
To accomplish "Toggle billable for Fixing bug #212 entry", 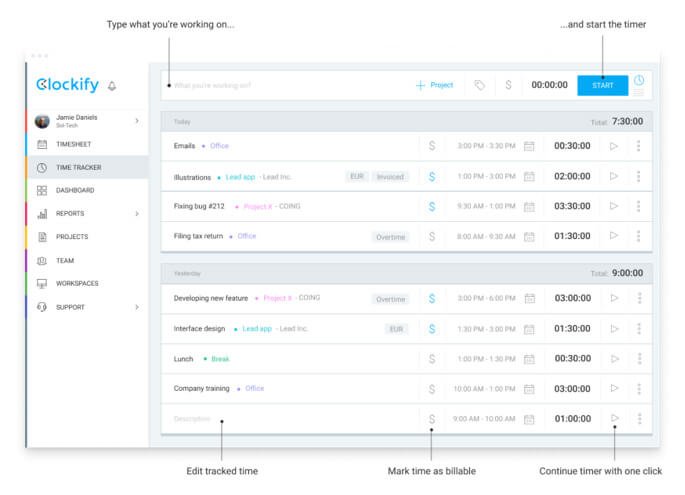I will 432,206.
